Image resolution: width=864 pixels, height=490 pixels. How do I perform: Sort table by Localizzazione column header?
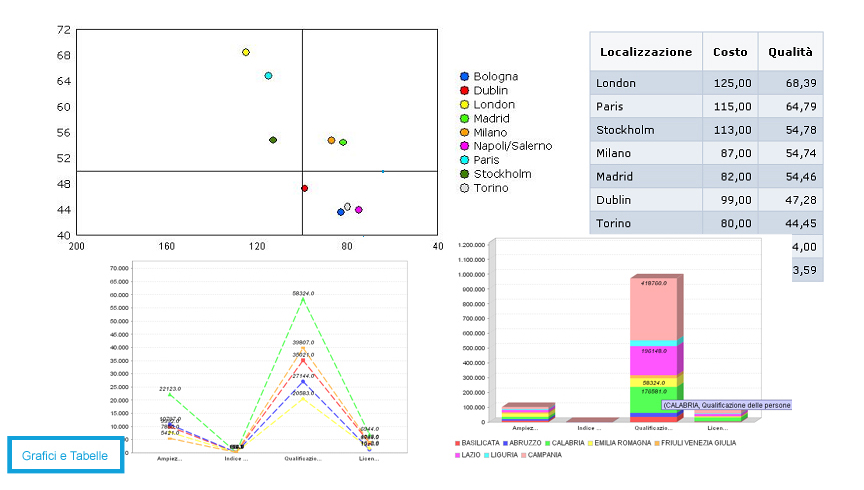pos(645,52)
